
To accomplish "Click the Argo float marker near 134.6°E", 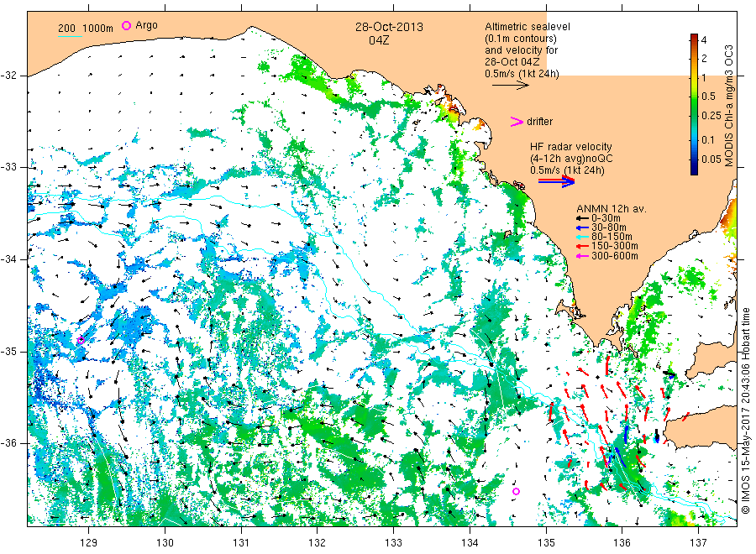I will [x=517, y=491].
